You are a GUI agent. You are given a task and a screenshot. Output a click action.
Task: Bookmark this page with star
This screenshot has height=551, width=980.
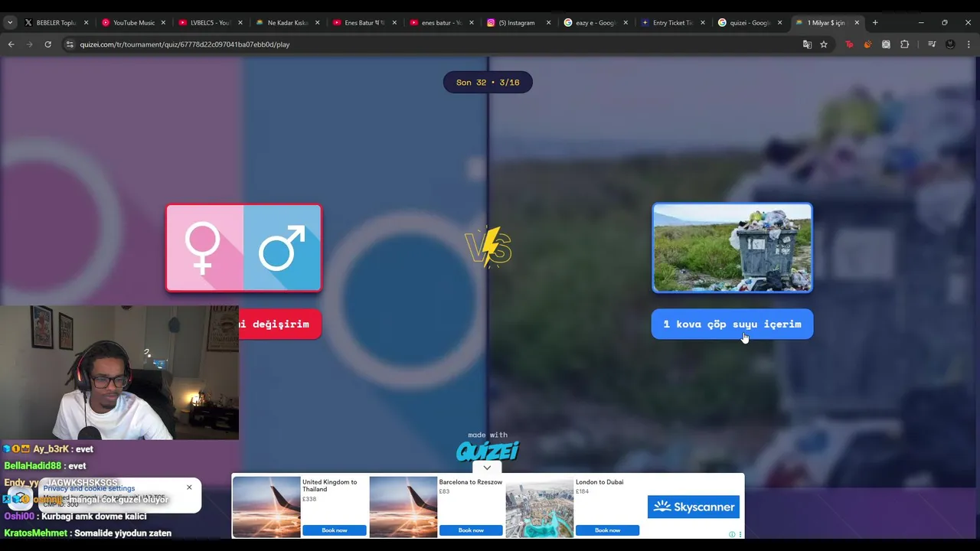click(824, 44)
